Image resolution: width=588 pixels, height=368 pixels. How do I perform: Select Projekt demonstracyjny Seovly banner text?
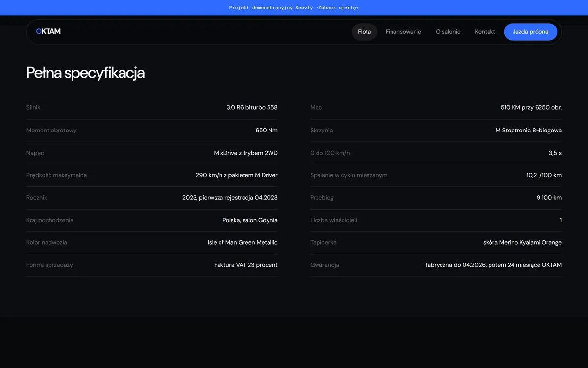point(271,8)
